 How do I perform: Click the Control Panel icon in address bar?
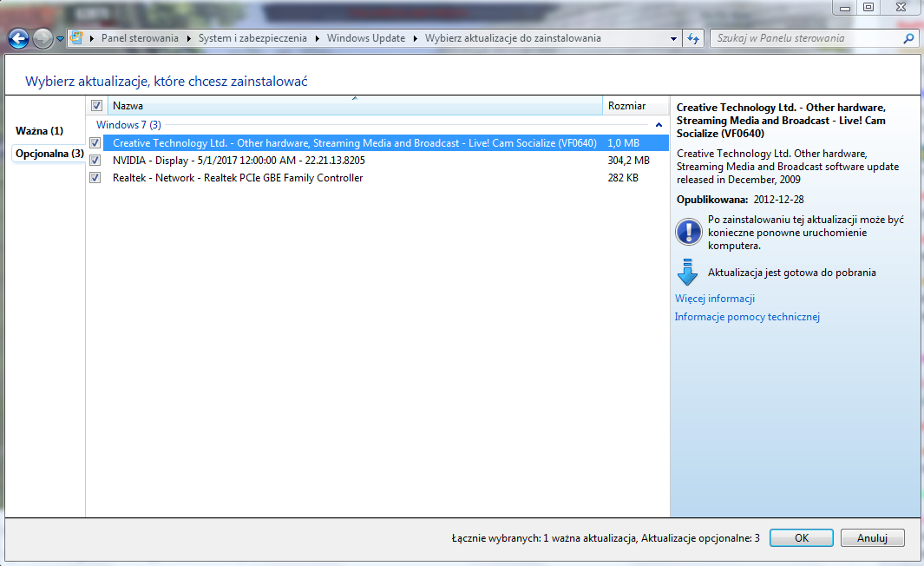click(76, 38)
